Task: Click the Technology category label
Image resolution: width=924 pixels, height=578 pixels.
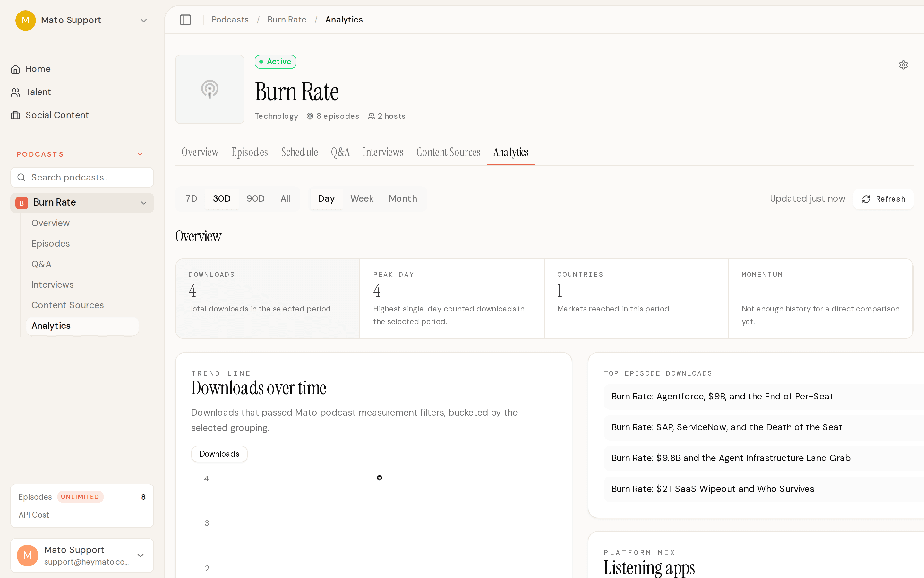Action: (277, 116)
